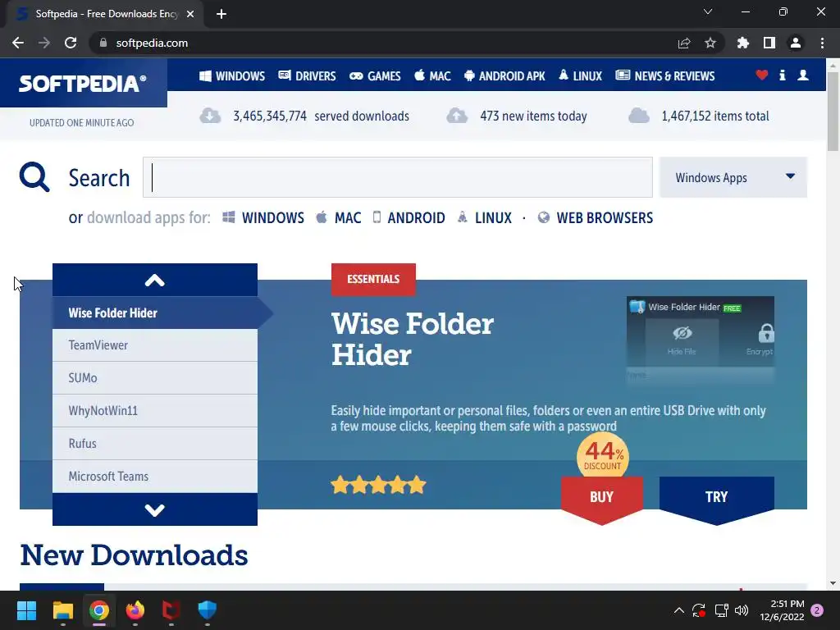
Task: Open the Android APK category
Action: [x=504, y=76]
